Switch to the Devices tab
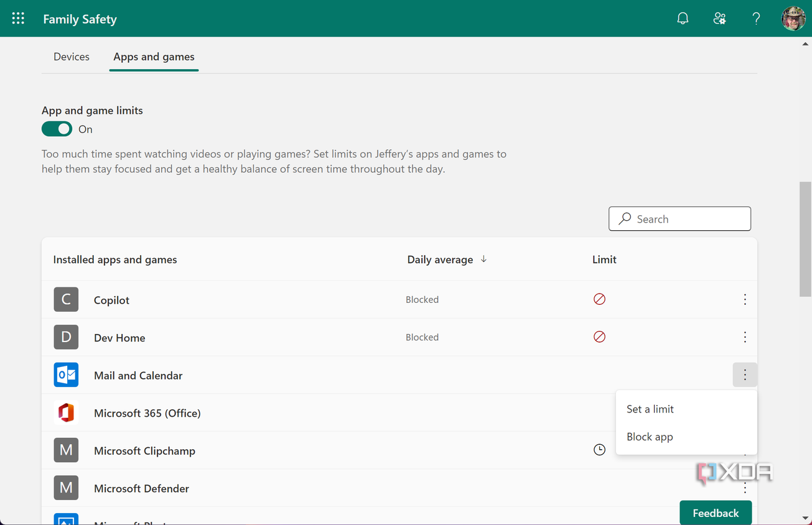This screenshot has height=525, width=812. pyautogui.click(x=72, y=57)
